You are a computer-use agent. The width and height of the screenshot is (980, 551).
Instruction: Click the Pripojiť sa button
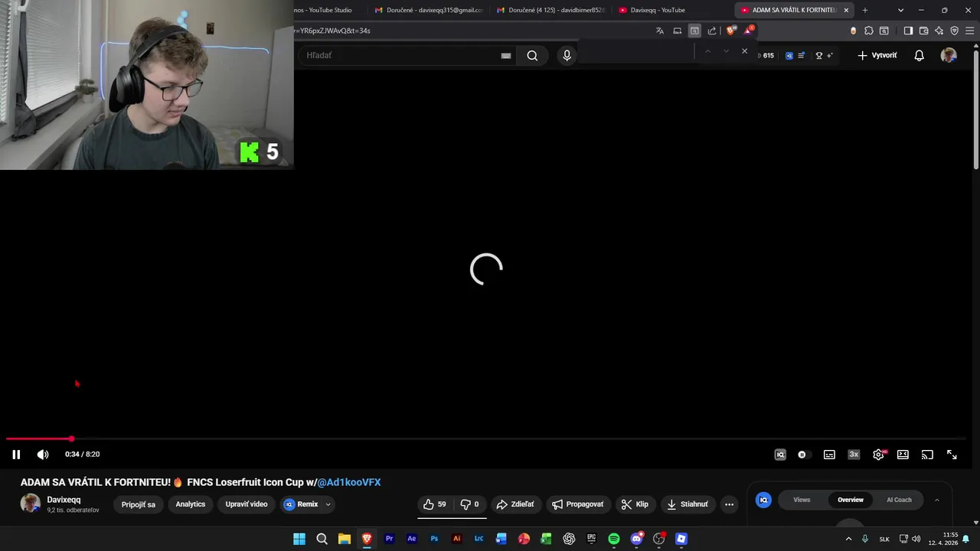pos(138,504)
